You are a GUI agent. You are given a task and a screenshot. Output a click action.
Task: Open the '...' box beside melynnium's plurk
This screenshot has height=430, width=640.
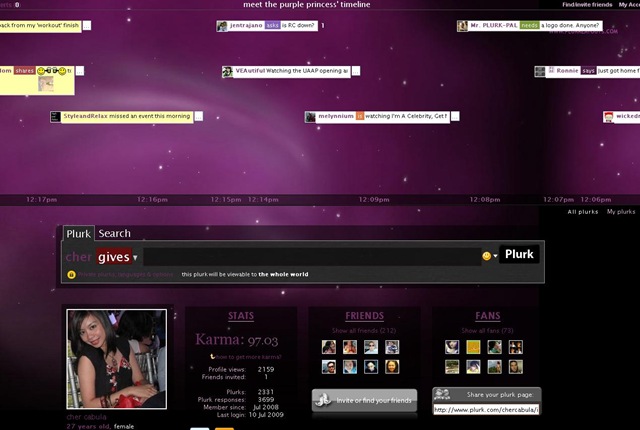(455, 117)
